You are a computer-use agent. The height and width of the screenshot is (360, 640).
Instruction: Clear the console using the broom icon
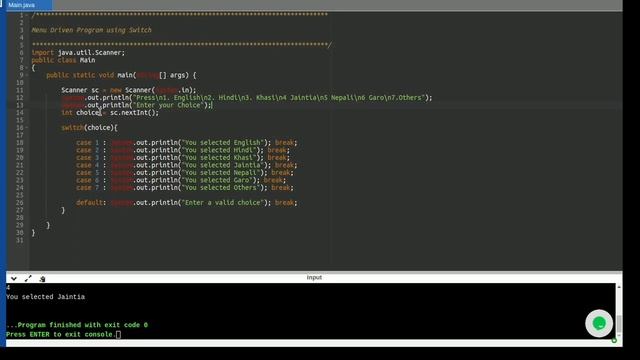click(42, 279)
